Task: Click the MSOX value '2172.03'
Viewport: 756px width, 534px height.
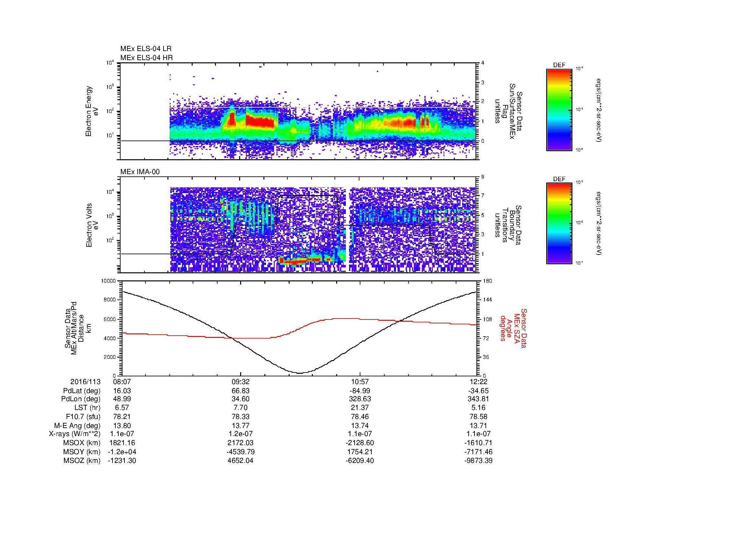Action: [241, 443]
